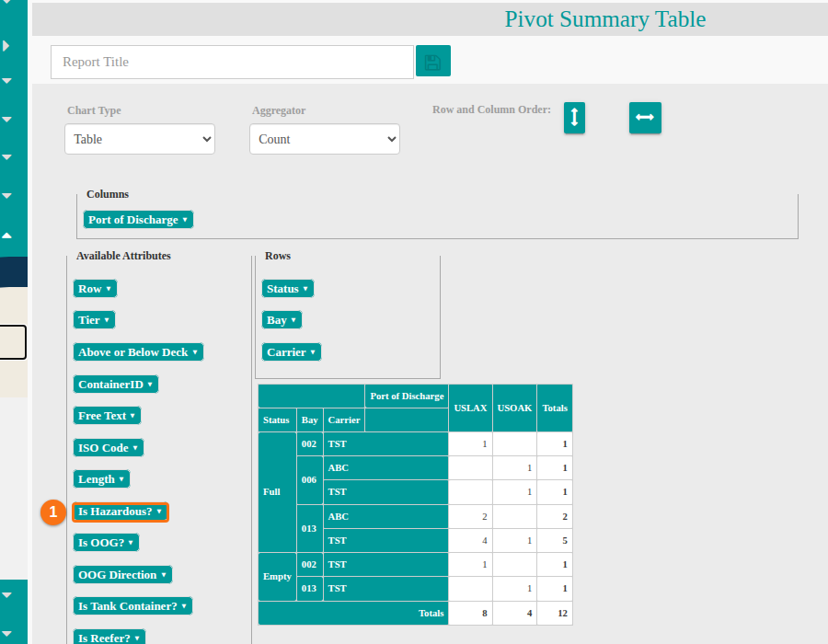Screen dimensions: 828x644
Task: Click ABC carrier under bay 006
Action: coord(385,467)
